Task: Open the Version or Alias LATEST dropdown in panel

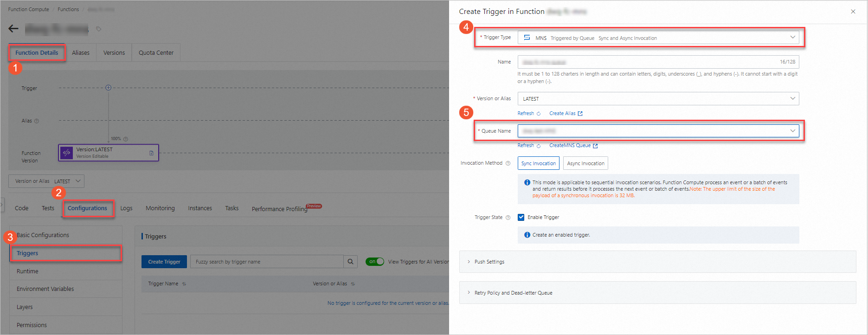Action: tap(658, 98)
